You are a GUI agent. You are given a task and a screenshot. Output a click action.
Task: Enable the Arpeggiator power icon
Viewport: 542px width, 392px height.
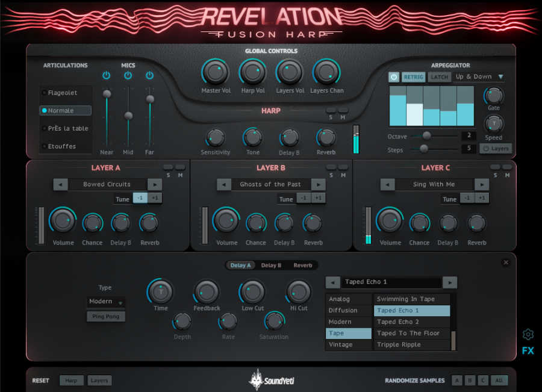coord(393,77)
